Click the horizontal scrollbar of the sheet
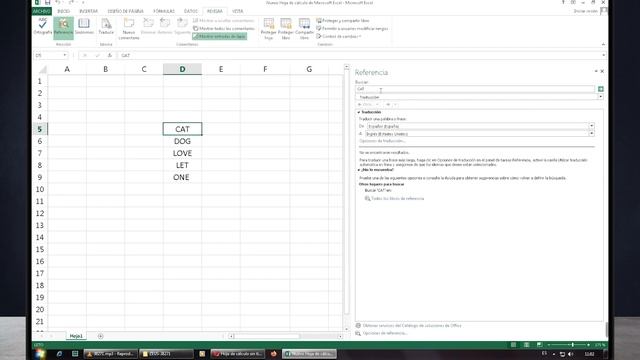The width and height of the screenshot is (640, 360). click(x=285, y=336)
